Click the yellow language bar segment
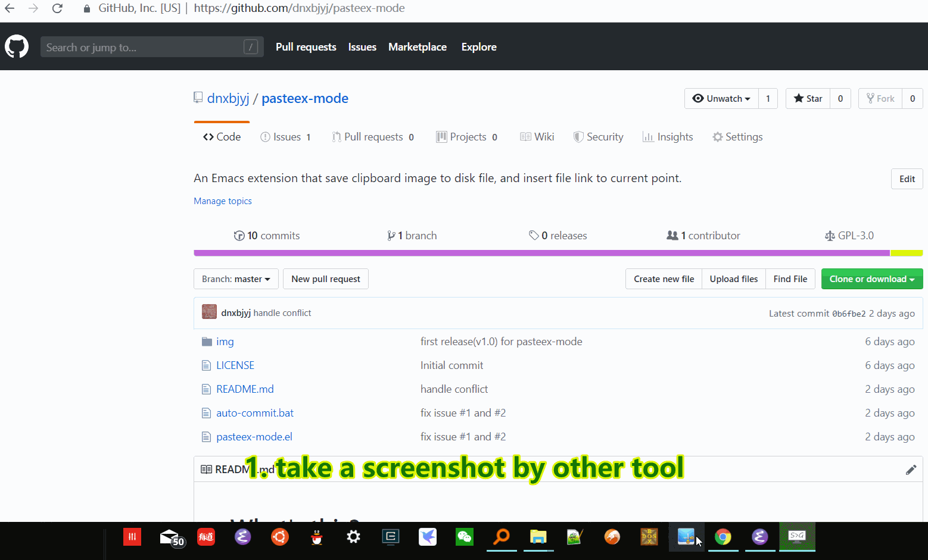The width and height of the screenshot is (928, 560). coord(907,253)
